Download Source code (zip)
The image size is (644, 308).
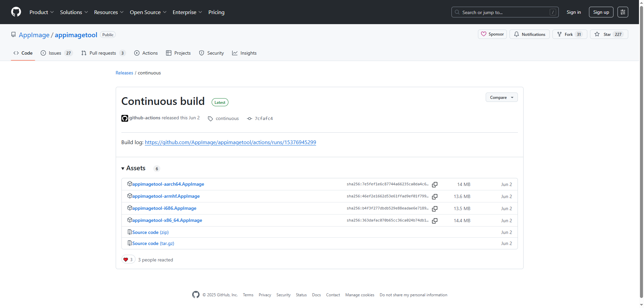pyautogui.click(x=150, y=232)
